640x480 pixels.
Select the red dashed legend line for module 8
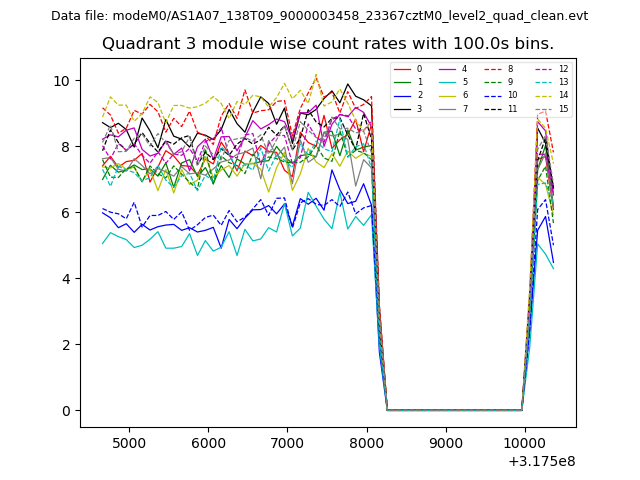[493, 69]
